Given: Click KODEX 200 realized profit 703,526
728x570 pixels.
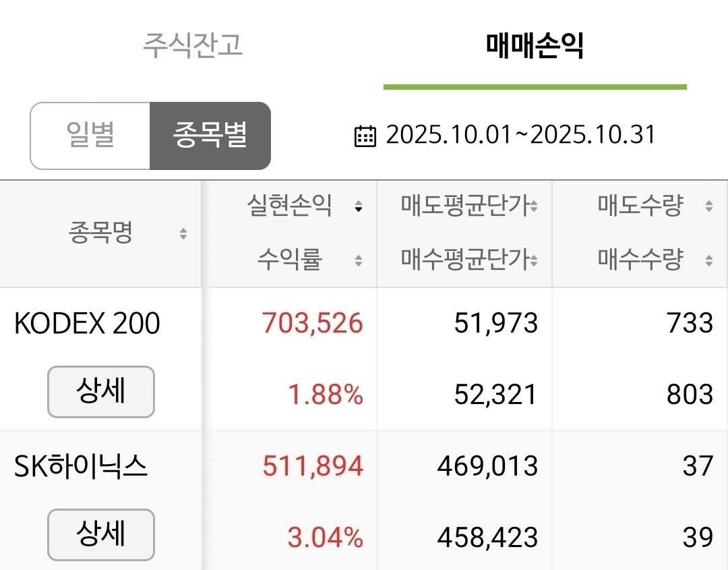Looking at the screenshot, I should 313,323.
